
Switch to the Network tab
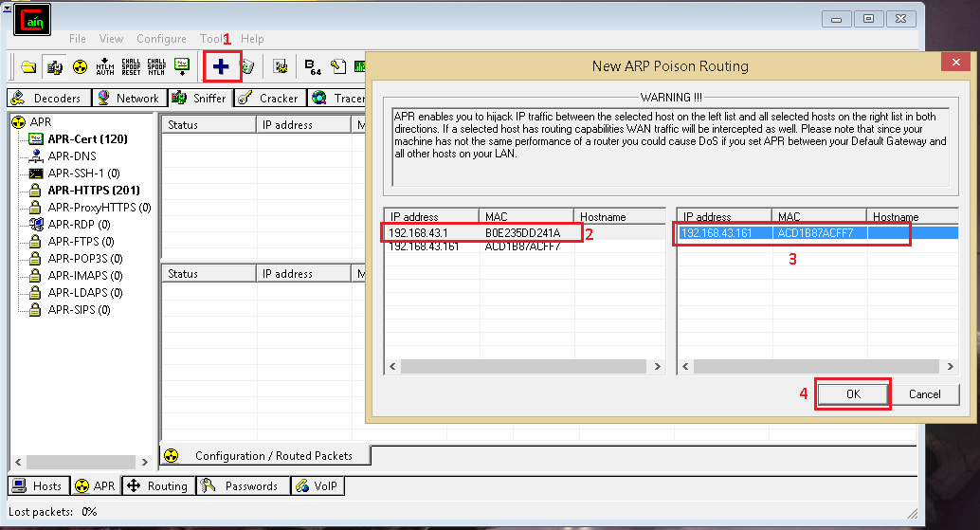130,98
